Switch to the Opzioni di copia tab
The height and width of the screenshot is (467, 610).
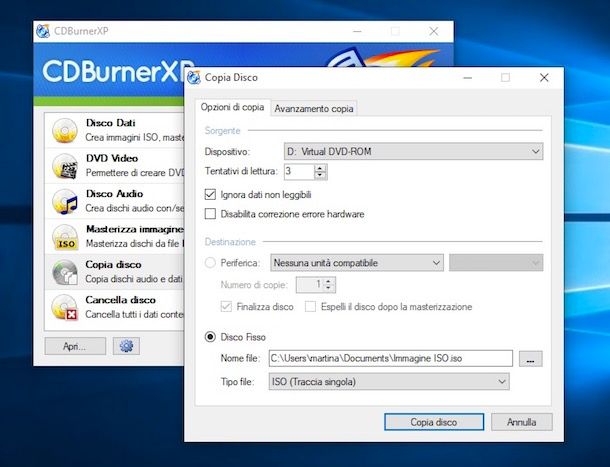(x=232, y=107)
